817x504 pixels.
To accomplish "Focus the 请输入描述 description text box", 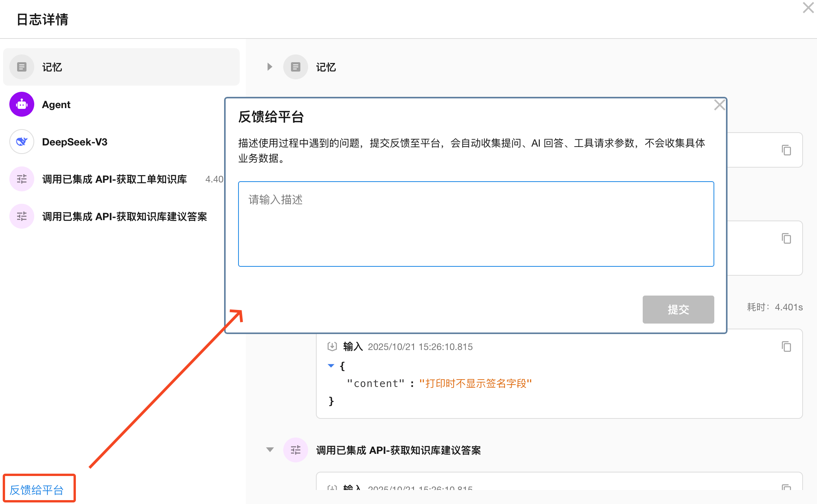I will [475, 224].
